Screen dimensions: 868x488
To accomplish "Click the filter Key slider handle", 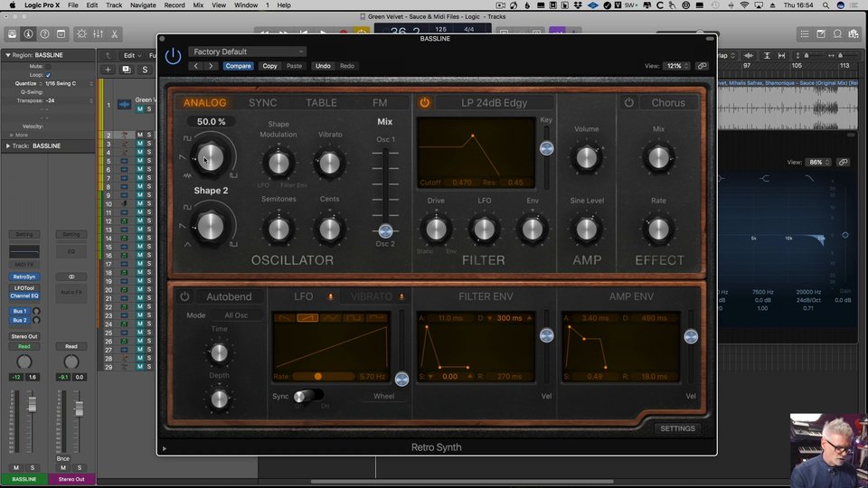I will click(x=546, y=148).
